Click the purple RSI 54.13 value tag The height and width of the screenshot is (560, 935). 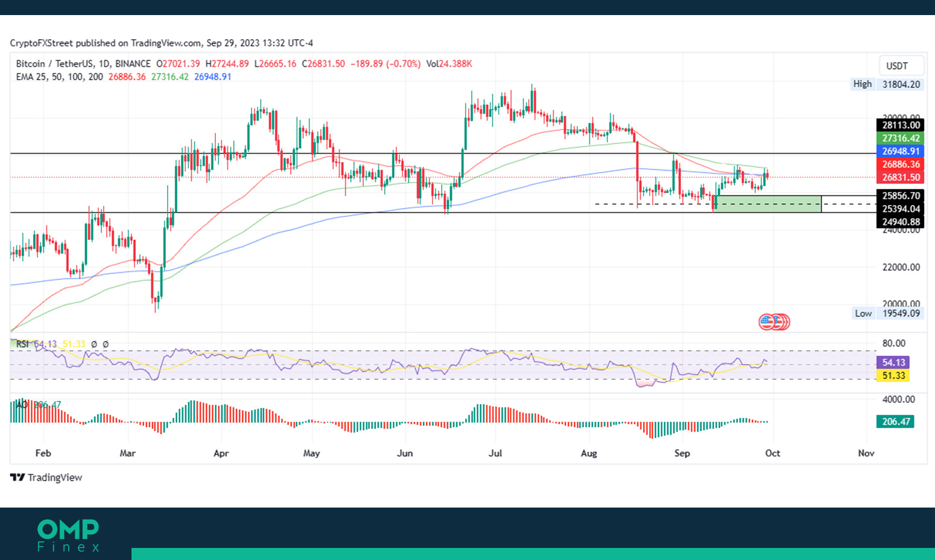click(893, 362)
